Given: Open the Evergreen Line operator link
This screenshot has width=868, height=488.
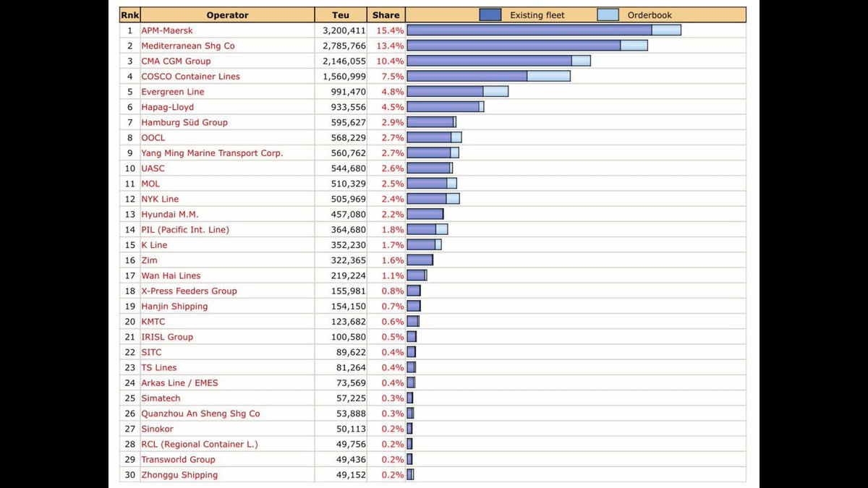Looking at the screenshot, I should point(173,92).
